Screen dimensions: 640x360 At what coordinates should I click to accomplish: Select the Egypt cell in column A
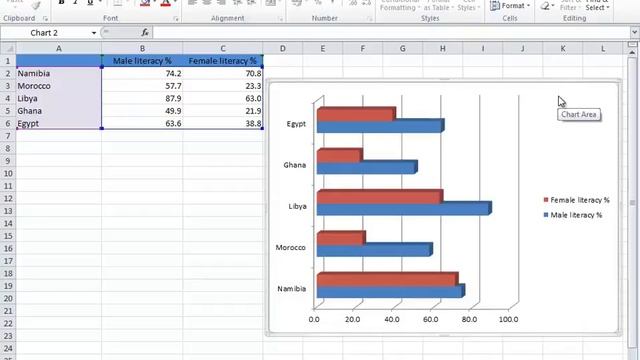click(59, 123)
